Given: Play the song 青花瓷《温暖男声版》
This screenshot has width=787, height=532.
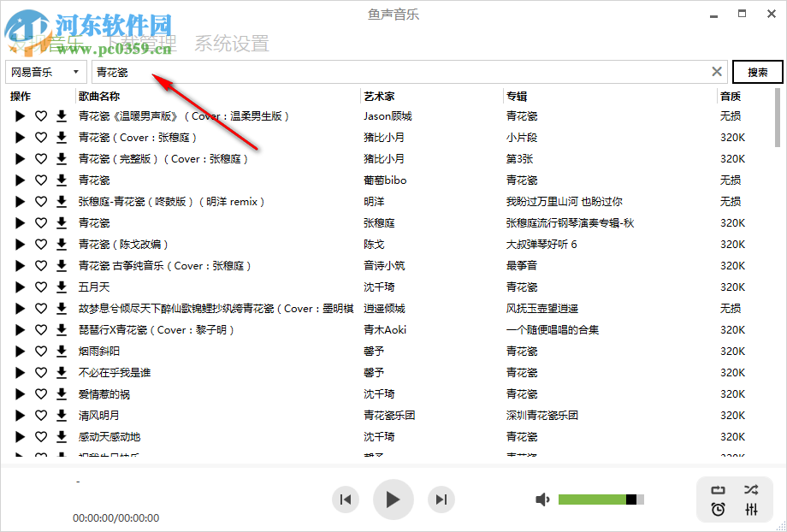Looking at the screenshot, I should [x=20, y=115].
